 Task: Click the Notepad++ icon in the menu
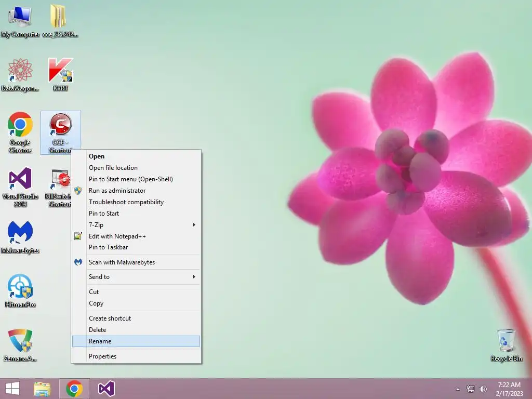78,236
